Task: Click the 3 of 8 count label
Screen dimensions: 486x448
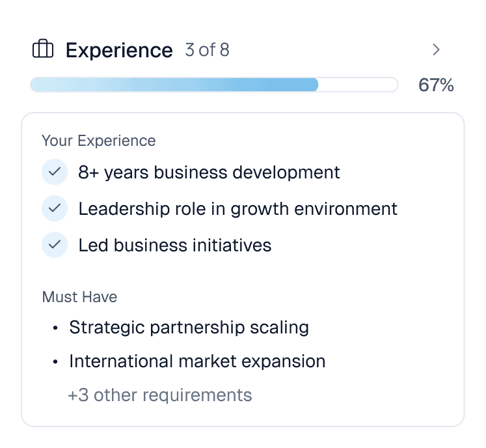Action: [x=207, y=49]
